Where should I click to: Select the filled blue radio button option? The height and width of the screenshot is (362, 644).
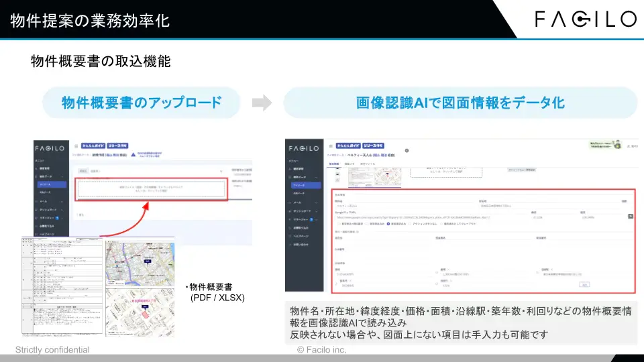point(388,224)
